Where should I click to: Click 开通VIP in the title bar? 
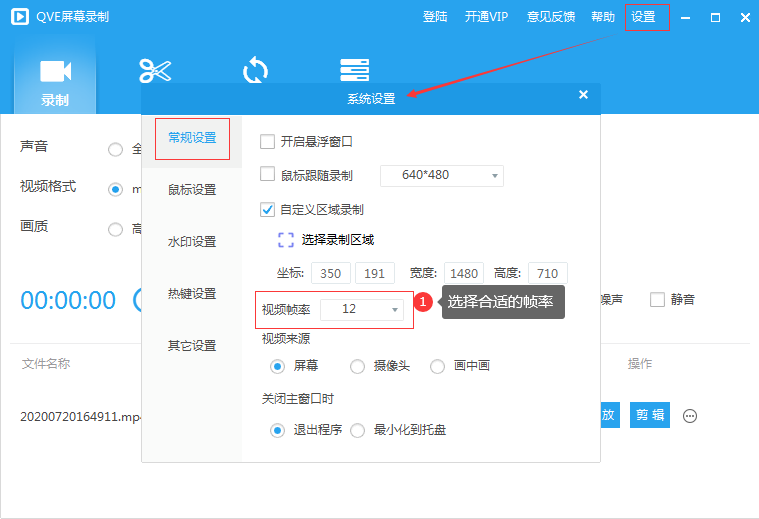click(x=486, y=17)
